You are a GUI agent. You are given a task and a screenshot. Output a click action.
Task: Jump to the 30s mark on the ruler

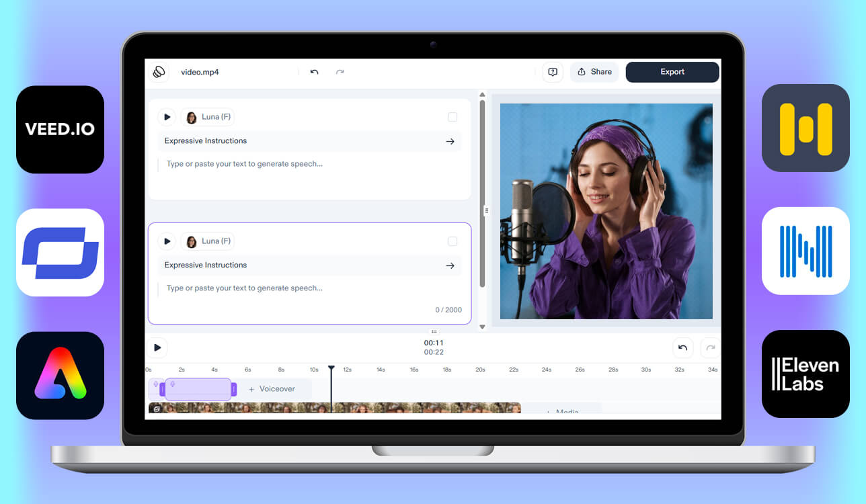pos(646,370)
